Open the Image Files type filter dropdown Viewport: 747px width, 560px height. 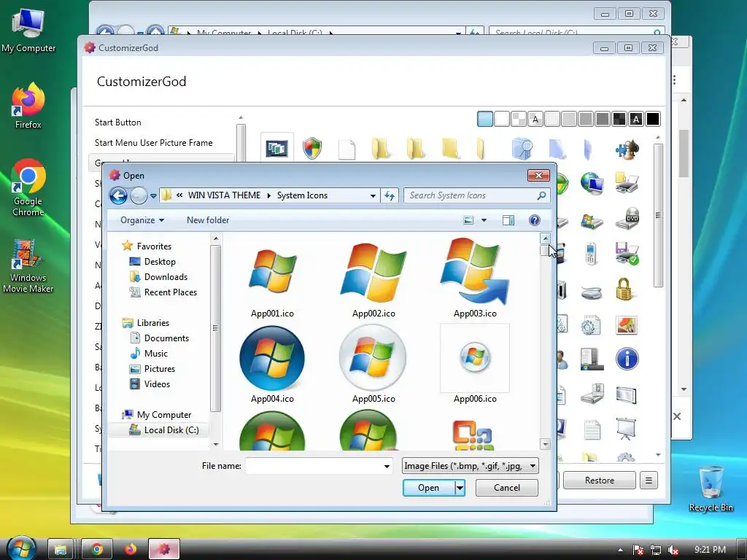click(x=471, y=466)
